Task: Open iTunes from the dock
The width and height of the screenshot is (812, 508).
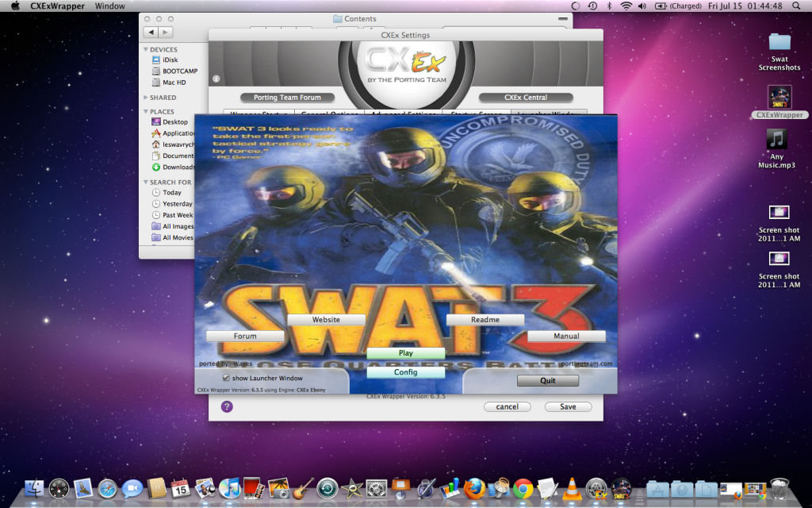Action: click(x=229, y=488)
